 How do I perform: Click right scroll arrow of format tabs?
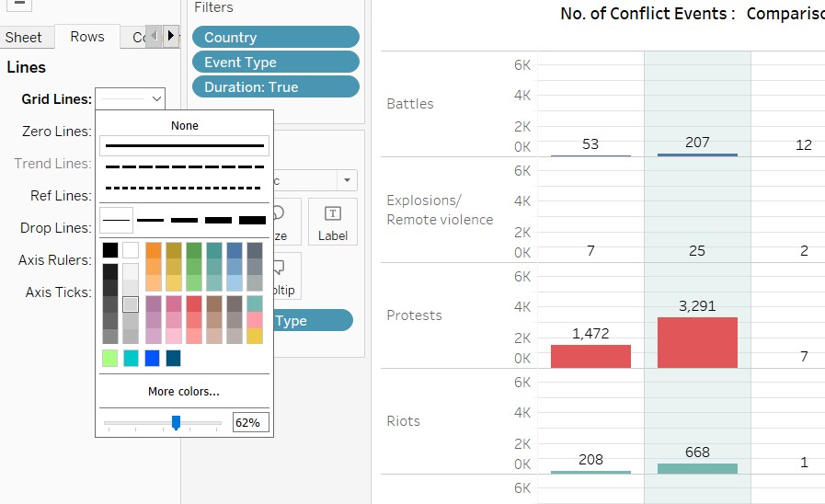point(170,36)
